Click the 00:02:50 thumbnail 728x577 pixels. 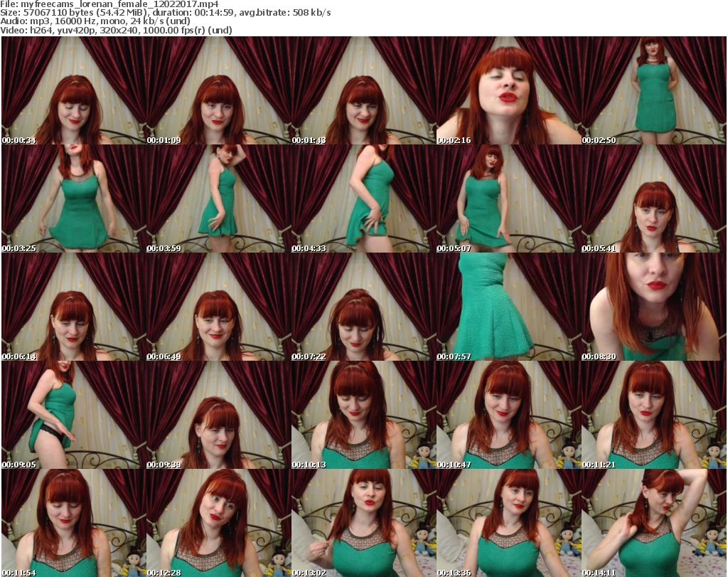pos(653,90)
